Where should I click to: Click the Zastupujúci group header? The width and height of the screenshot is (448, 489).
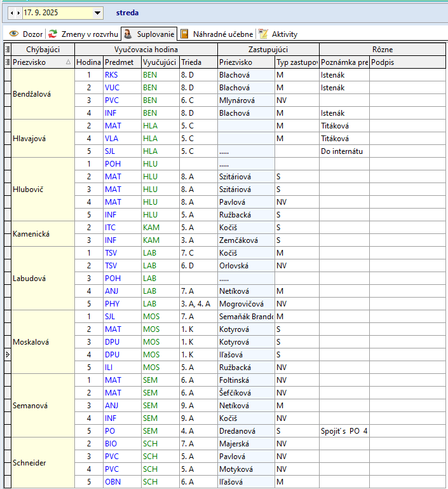tap(268, 49)
